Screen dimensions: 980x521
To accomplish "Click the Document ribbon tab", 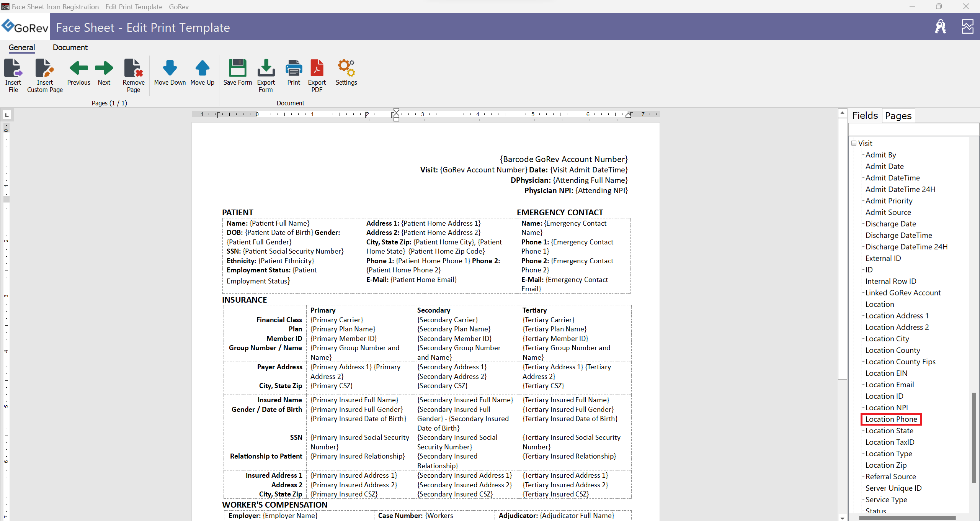I will (x=69, y=47).
